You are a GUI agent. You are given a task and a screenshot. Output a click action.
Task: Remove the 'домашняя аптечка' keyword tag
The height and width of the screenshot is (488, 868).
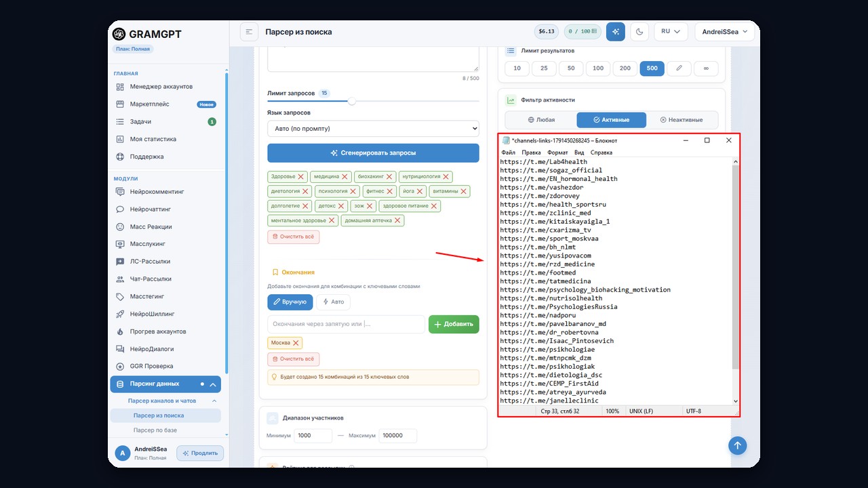(x=398, y=220)
